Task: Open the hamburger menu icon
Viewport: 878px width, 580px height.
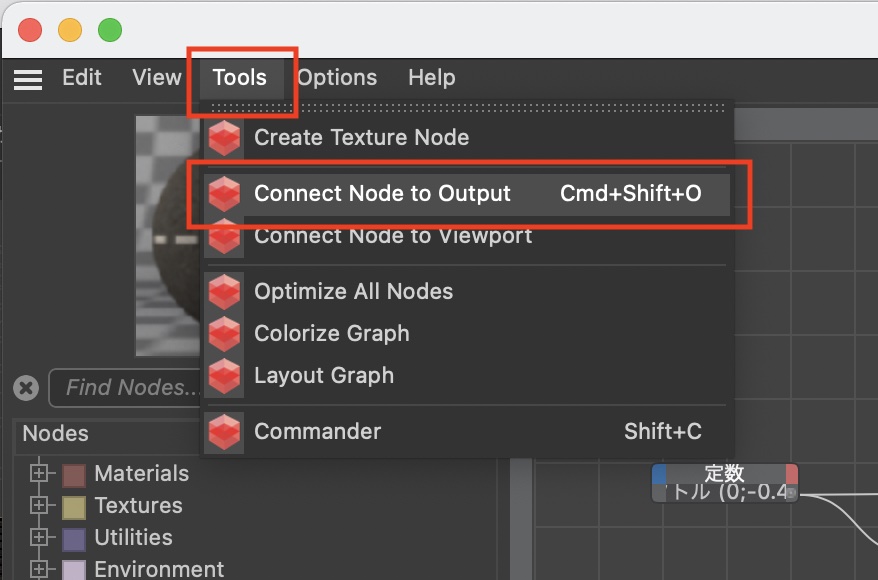Action: pyautogui.click(x=27, y=79)
